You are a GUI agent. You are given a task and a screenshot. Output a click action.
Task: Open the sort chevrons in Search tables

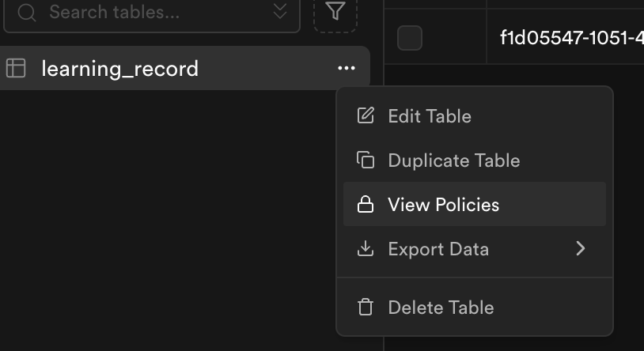click(280, 12)
